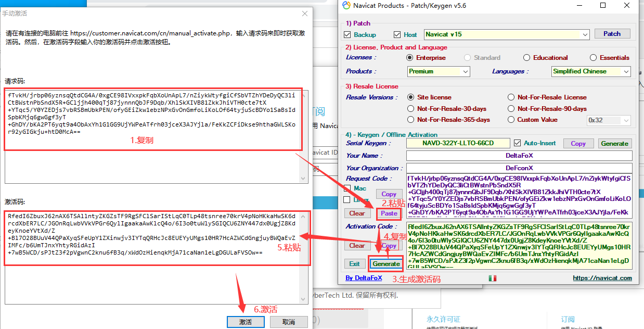This screenshot has height=329, width=644.
Task: Click the keygen app icon in title bar
Action: click(x=347, y=6)
